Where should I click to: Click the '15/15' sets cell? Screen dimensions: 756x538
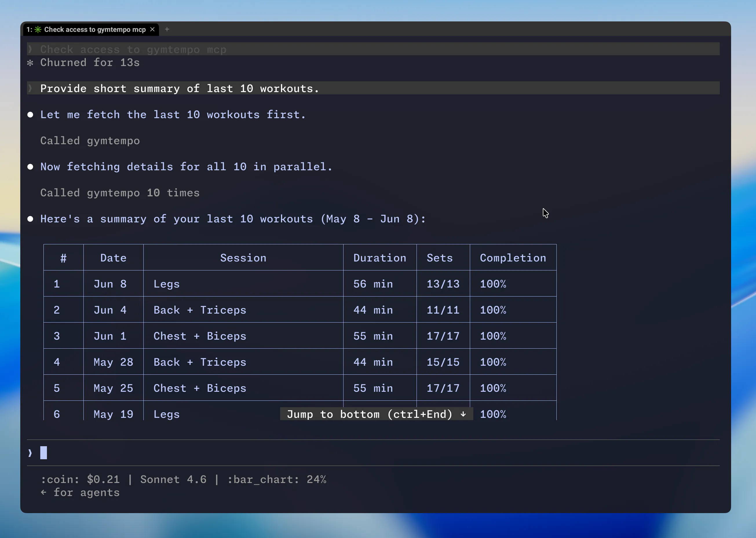pyautogui.click(x=443, y=362)
